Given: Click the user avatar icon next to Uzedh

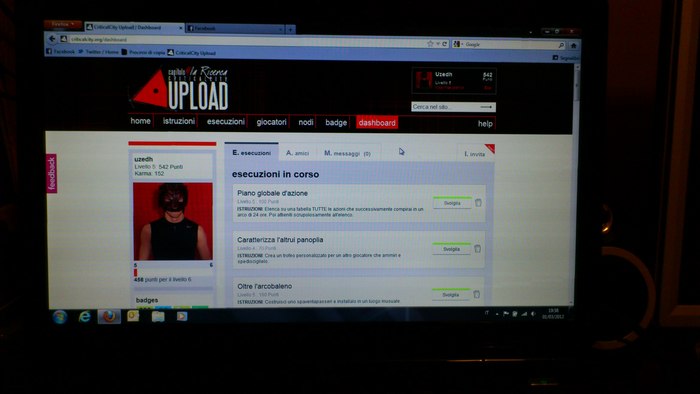Looking at the screenshot, I should [423, 80].
